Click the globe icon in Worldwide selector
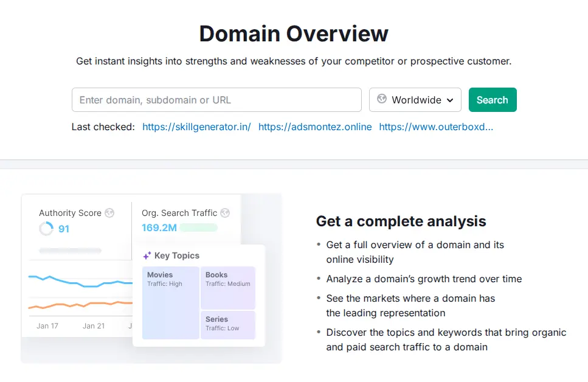 pos(382,99)
